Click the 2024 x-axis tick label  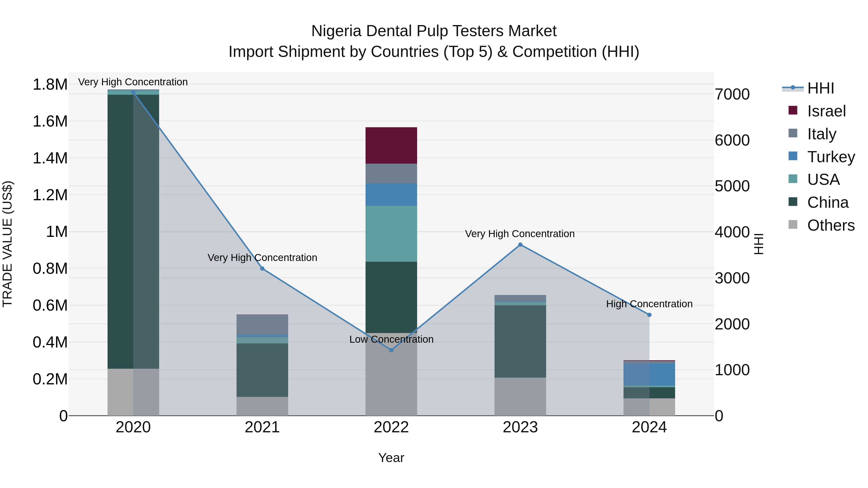[649, 427]
